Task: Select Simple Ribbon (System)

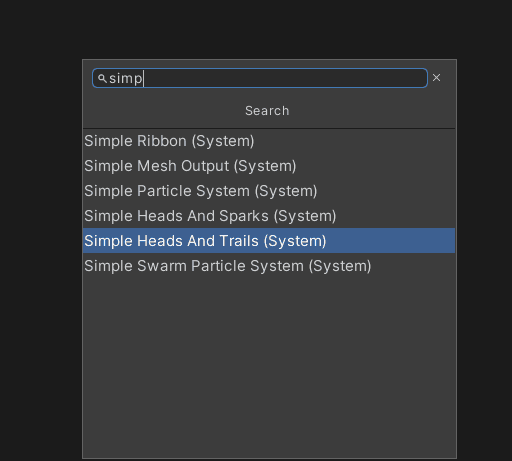Action: [269, 141]
